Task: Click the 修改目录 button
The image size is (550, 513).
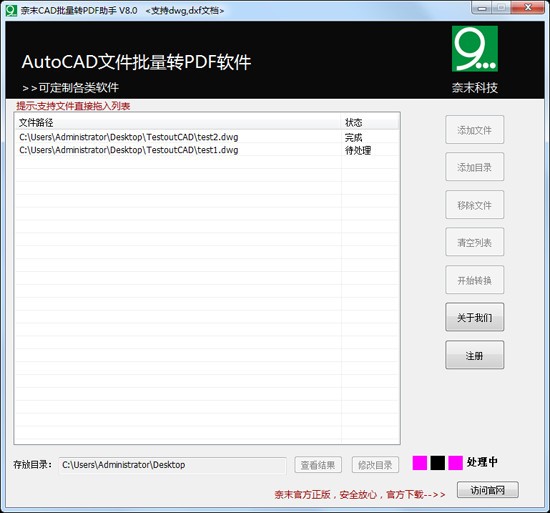Action: (x=375, y=465)
